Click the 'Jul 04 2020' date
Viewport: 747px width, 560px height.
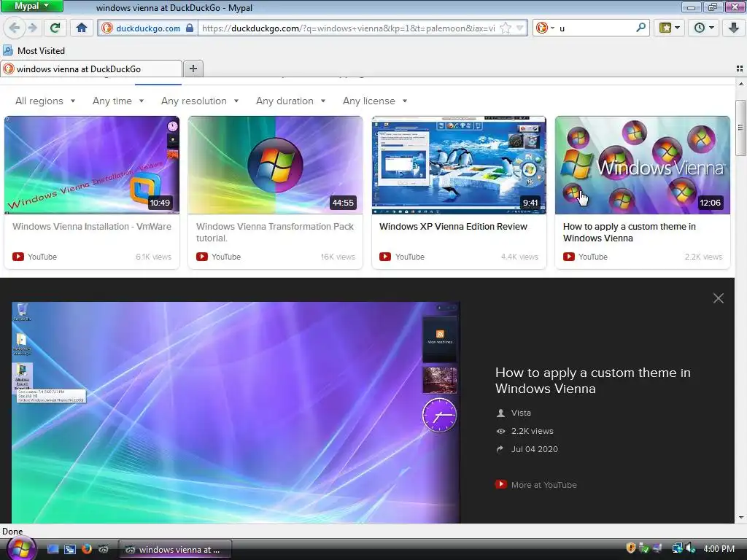pyautogui.click(x=535, y=449)
